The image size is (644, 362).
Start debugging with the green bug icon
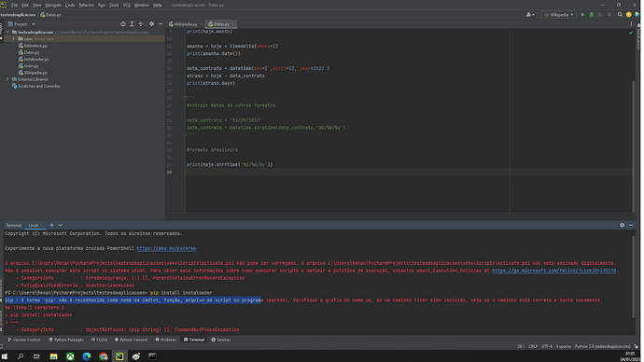pos(592,15)
